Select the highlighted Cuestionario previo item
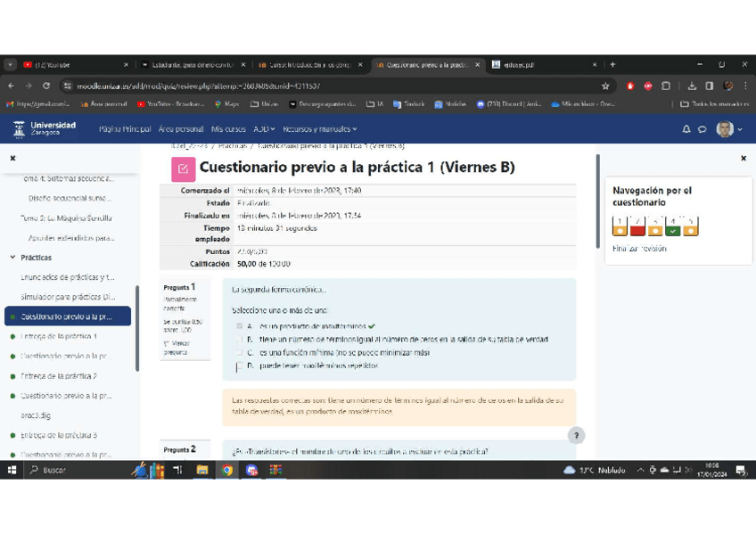Image resolution: width=756 pixels, height=534 pixels. click(68, 316)
